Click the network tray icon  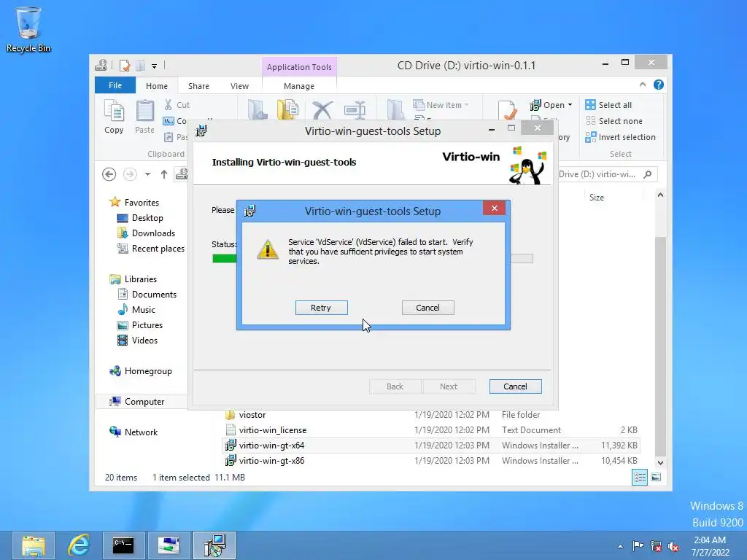click(x=656, y=546)
